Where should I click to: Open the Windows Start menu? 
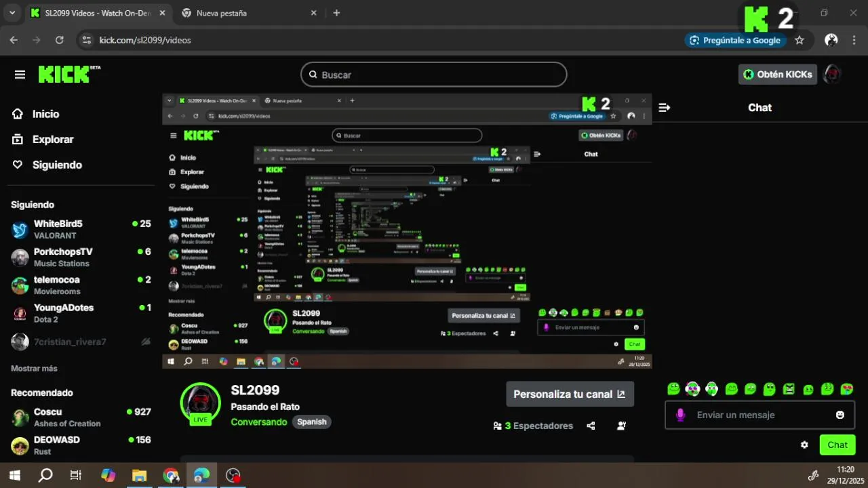click(14, 475)
